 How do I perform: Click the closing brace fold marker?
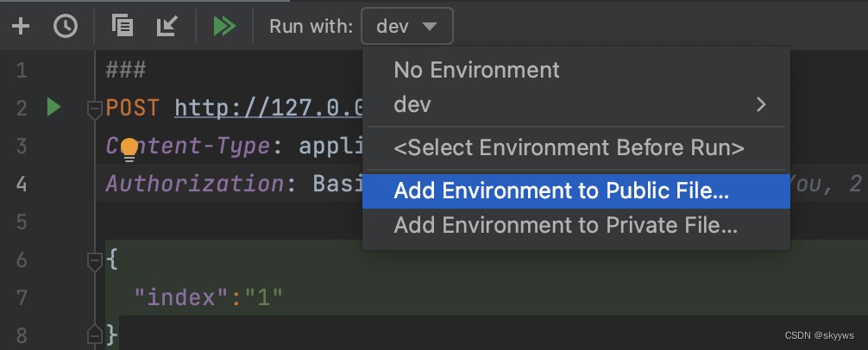95,334
